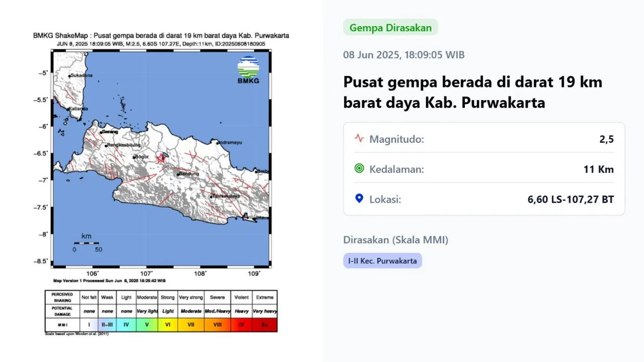Click the km scale bar on the map
Image resolution: width=644 pixels, height=362 pixels.
pos(87,243)
